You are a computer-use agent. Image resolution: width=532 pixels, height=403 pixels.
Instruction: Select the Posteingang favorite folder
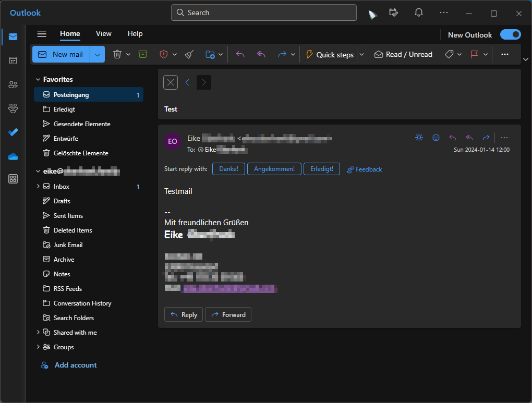tap(89, 95)
